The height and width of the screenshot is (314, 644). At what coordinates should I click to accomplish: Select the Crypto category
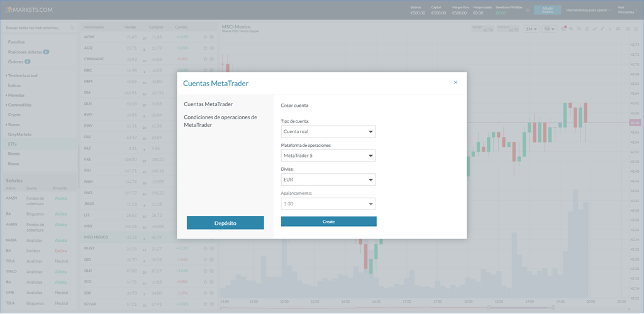coord(14,115)
